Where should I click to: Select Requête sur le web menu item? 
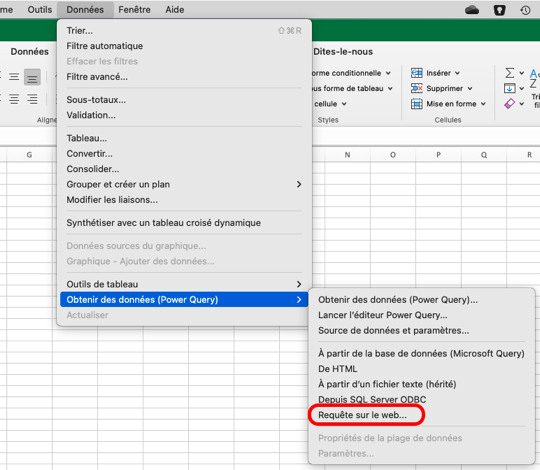(x=362, y=415)
